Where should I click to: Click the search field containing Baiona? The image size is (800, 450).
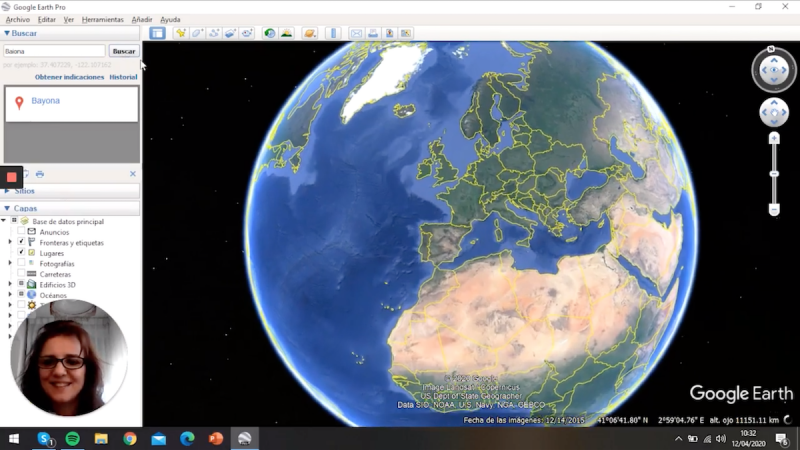coord(54,51)
